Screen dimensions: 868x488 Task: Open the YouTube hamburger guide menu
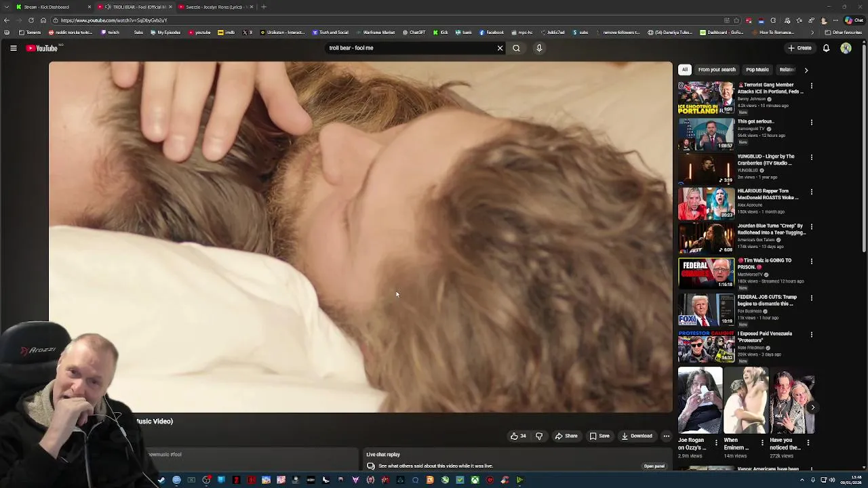[x=13, y=48]
